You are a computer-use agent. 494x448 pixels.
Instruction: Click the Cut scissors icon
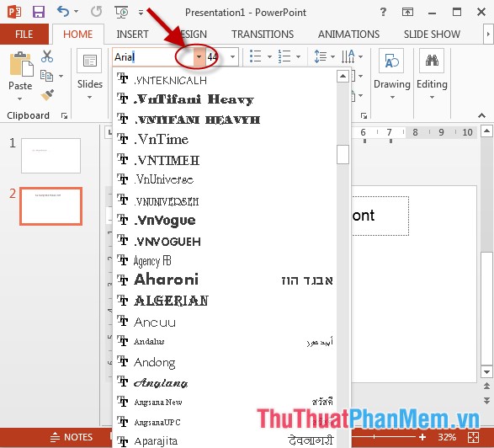click(x=47, y=56)
